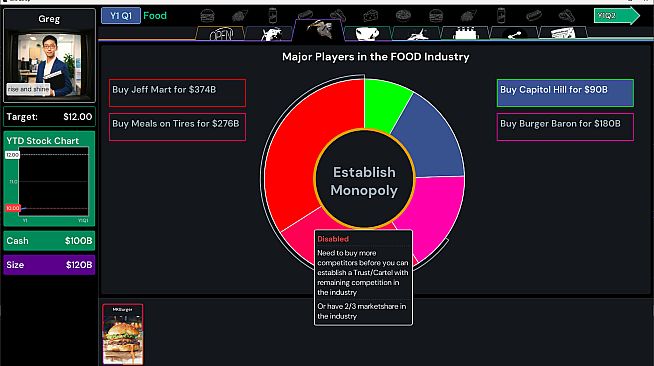
Task: Click the donut icon in top row
Action: coord(403,16)
